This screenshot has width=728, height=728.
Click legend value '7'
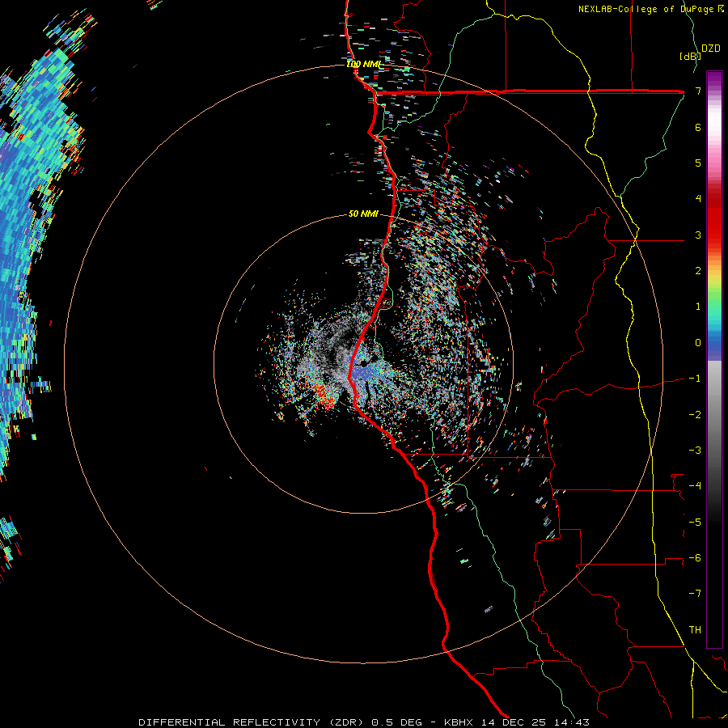click(x=698, y=91)
